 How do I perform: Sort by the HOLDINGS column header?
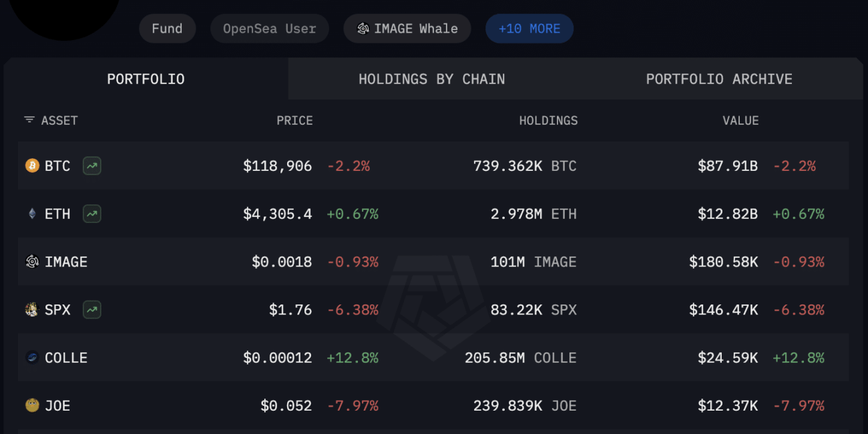548,121
